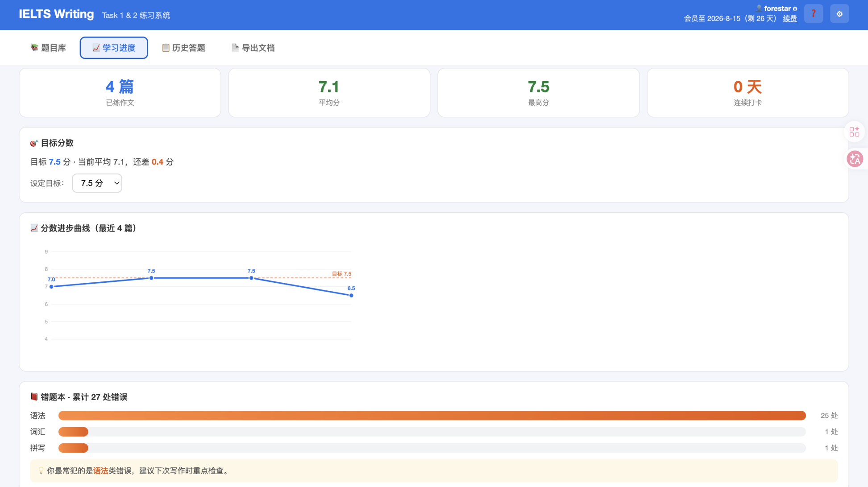Click the user avatar icon beside forestar

click(759, 8)
